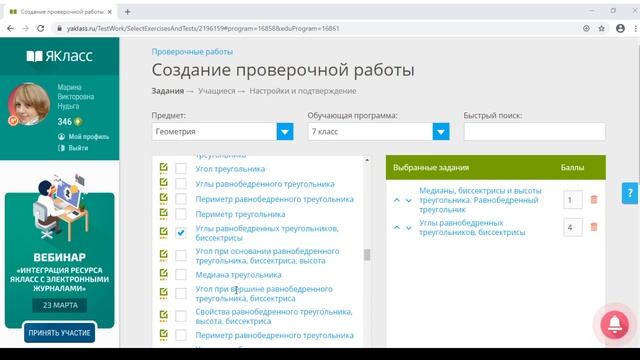The height and width of the screenshot is (360, 640).
Task: Go to Настройки и подтверждение step
Action: [x=303, y=91]
